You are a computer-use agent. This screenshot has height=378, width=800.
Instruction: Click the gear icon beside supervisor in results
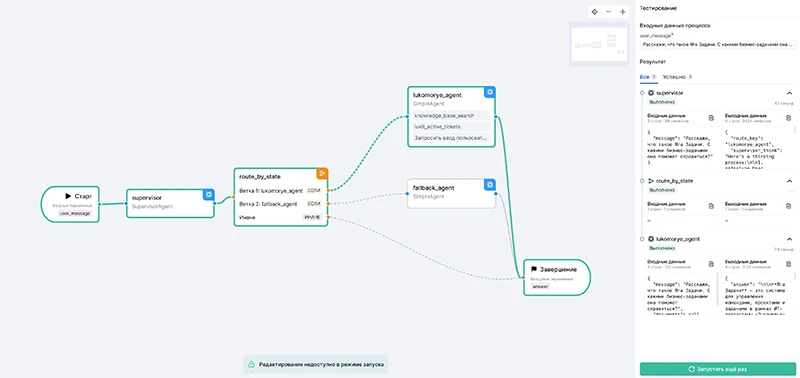pyautogui.click(x=651, y=93)
